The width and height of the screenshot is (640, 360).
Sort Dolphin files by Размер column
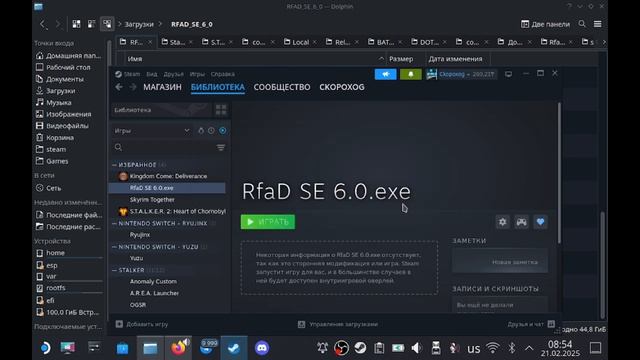tap(401, 59)
